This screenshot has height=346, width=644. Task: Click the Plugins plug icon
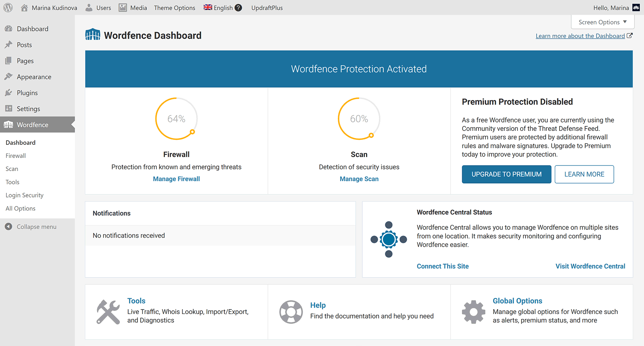pyautogui.click(x=9, y=93)
